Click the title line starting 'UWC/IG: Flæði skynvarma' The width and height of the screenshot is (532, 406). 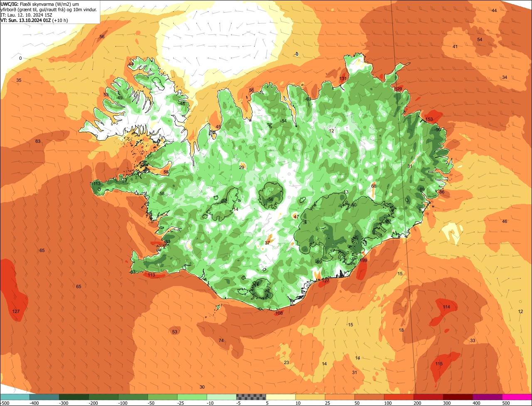click(40, 4)
